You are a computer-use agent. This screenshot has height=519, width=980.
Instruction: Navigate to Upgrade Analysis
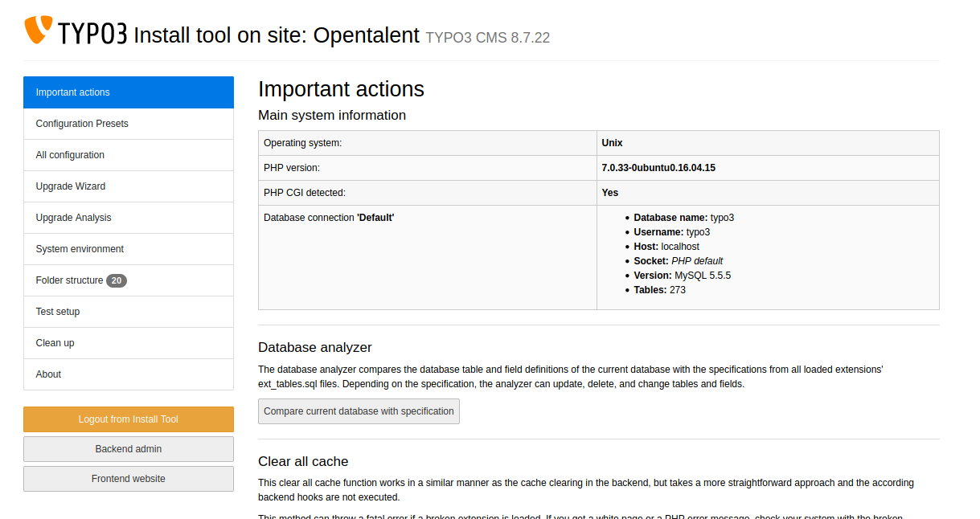coord(129,218)
